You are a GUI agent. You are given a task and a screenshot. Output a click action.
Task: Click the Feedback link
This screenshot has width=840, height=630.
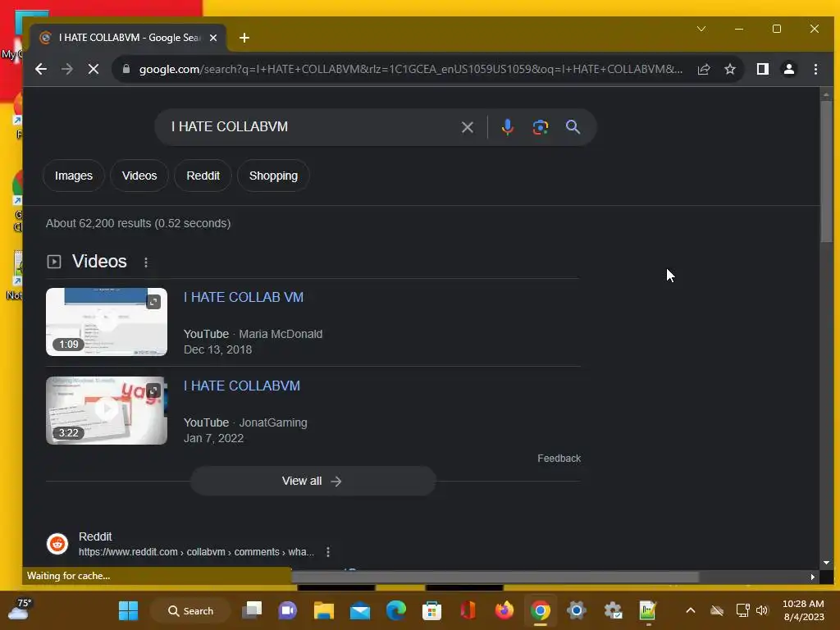[x=559, y=458]
